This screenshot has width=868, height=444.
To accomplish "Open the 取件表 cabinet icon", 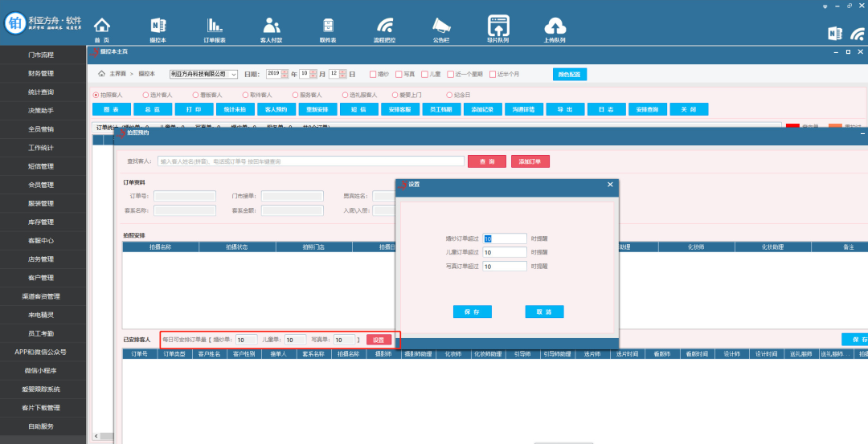I will (328, 26).
